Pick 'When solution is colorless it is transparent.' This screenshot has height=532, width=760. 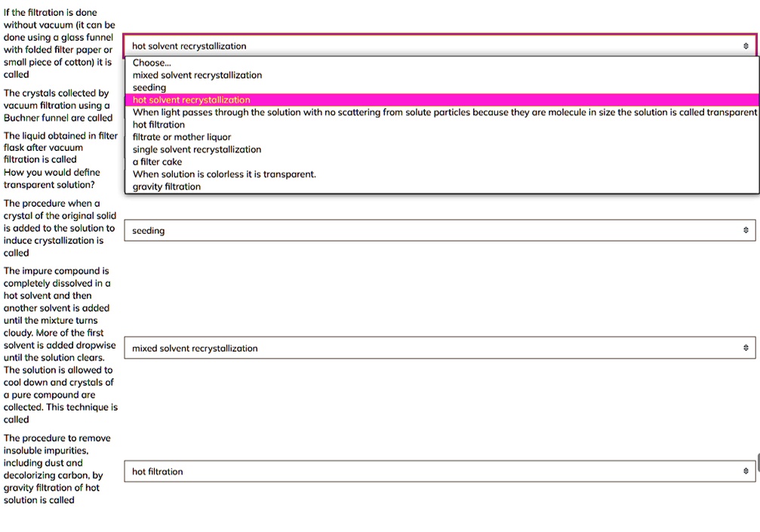click(x=442, y=174)
